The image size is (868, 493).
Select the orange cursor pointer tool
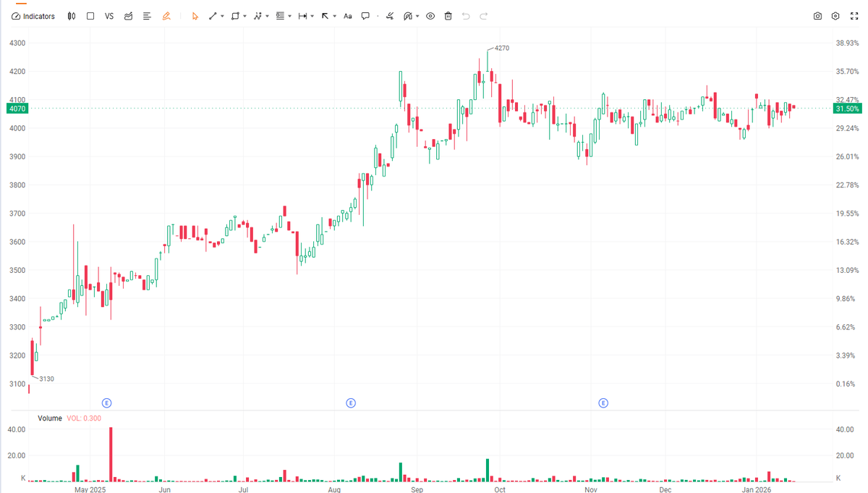(x=195, y=16)
